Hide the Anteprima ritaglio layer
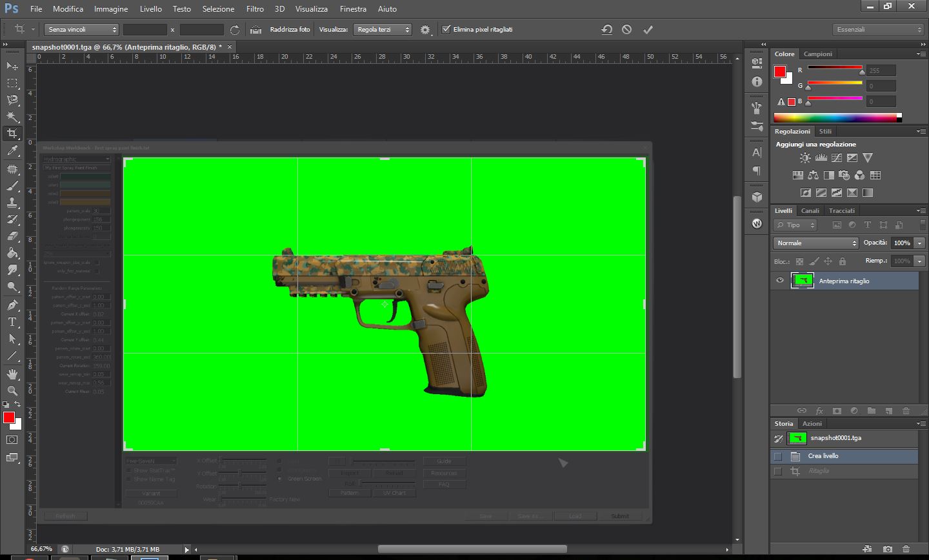The image size is (929, 560). (780, 281)
